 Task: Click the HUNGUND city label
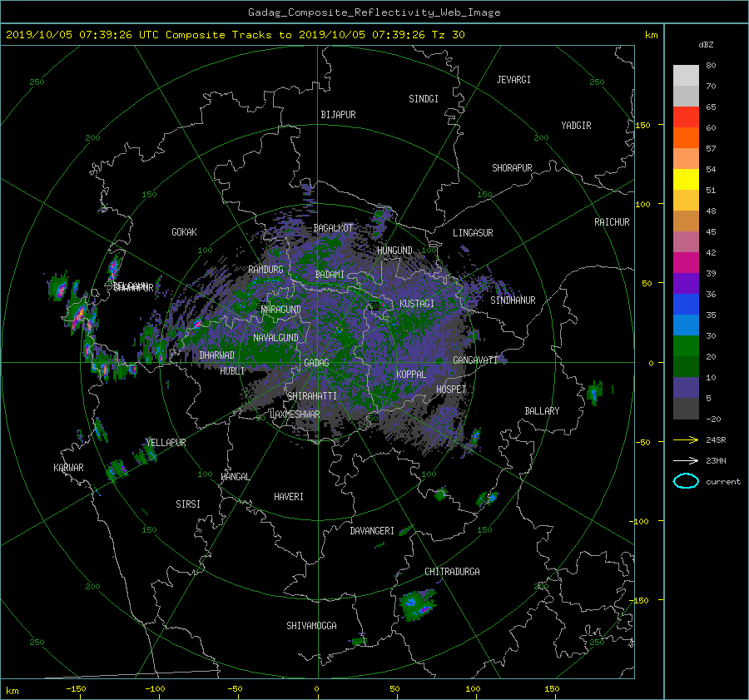394,251
